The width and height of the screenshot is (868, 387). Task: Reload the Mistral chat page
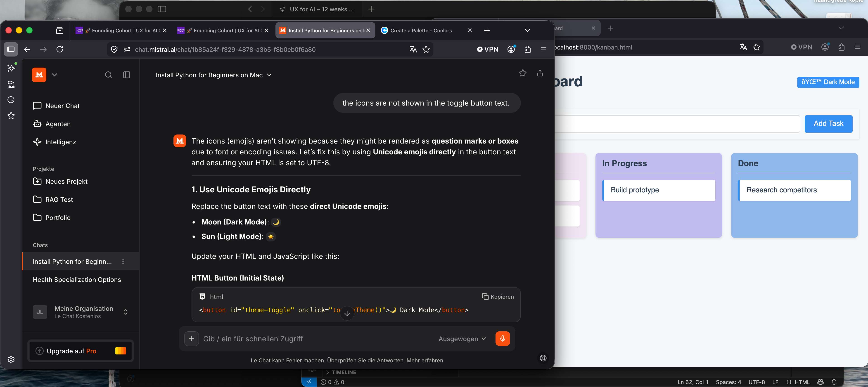coord(60,50)
